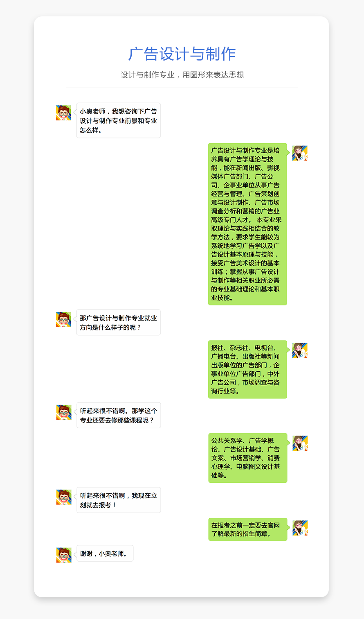Click the student avatar beside the first question
This screenshot has height=619, width=364.
[x=63, y=113]
